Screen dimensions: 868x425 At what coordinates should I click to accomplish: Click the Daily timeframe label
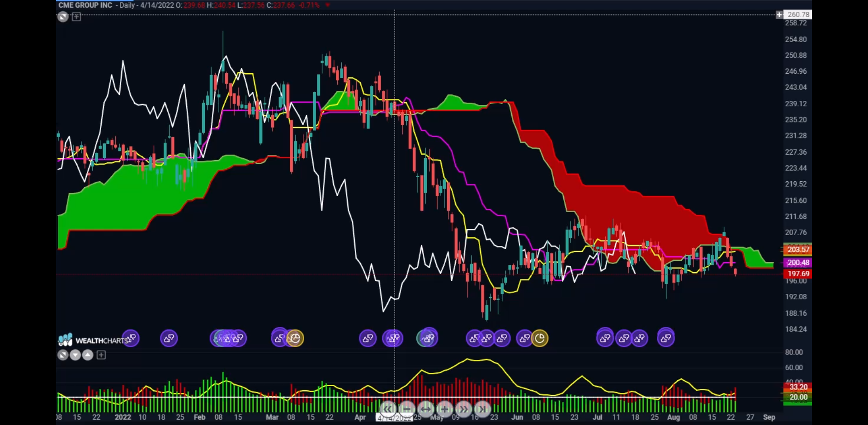[x=127, y=5]
